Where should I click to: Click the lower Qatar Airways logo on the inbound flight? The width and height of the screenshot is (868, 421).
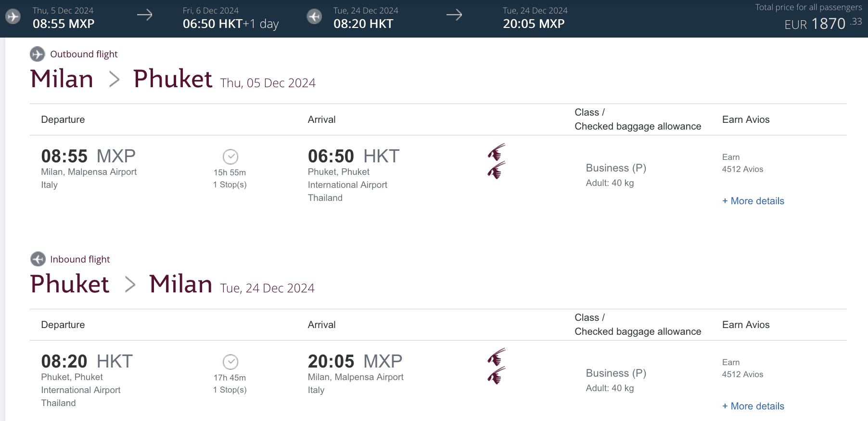497,376
